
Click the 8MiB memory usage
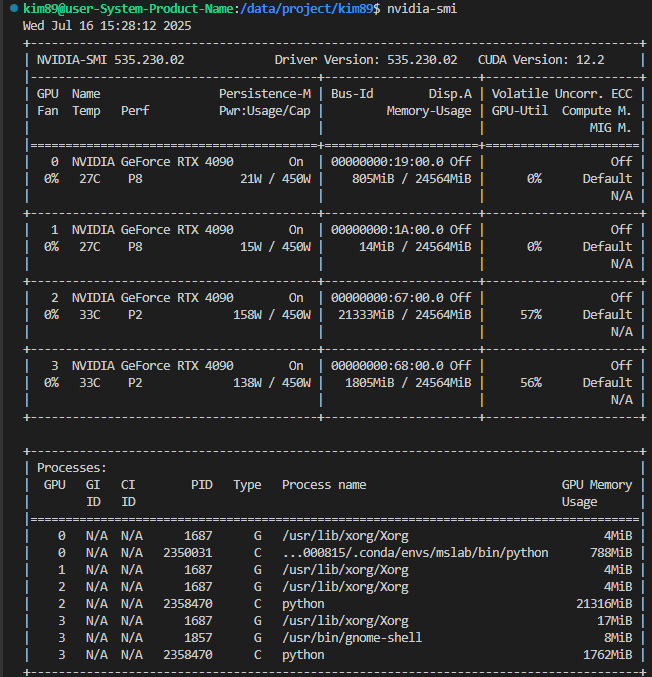click(x=618, y=638)
